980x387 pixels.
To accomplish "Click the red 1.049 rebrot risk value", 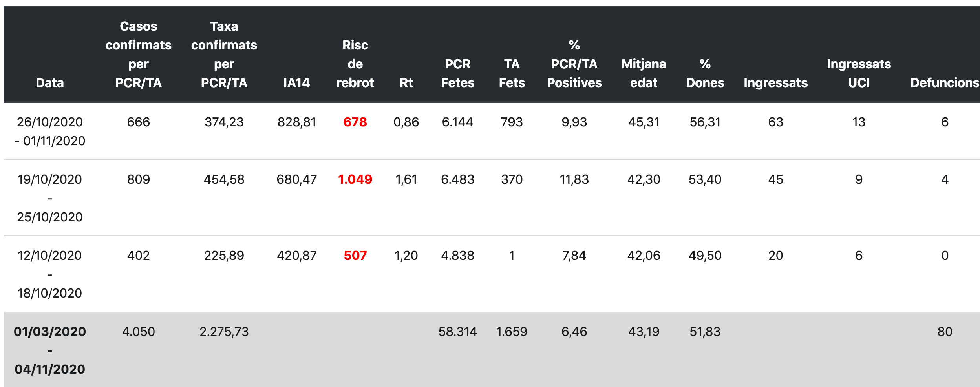I will coord(355,179).
